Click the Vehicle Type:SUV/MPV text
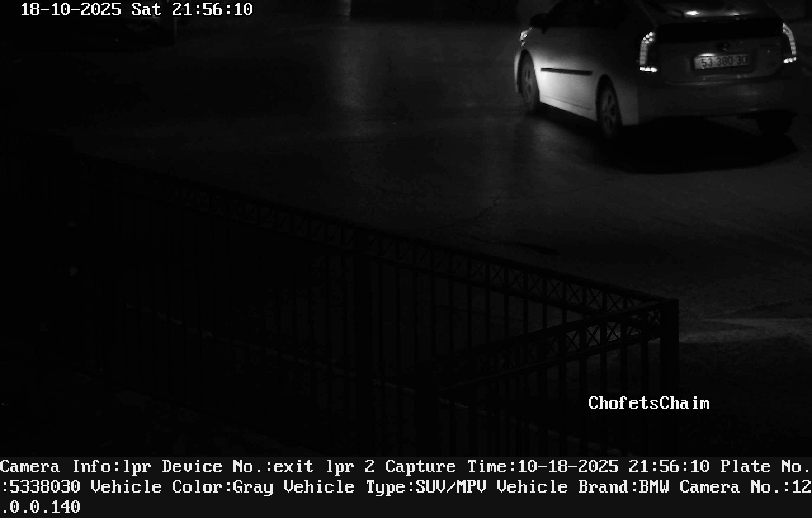Viewport: 812px width, 518px height. point(385,487)
